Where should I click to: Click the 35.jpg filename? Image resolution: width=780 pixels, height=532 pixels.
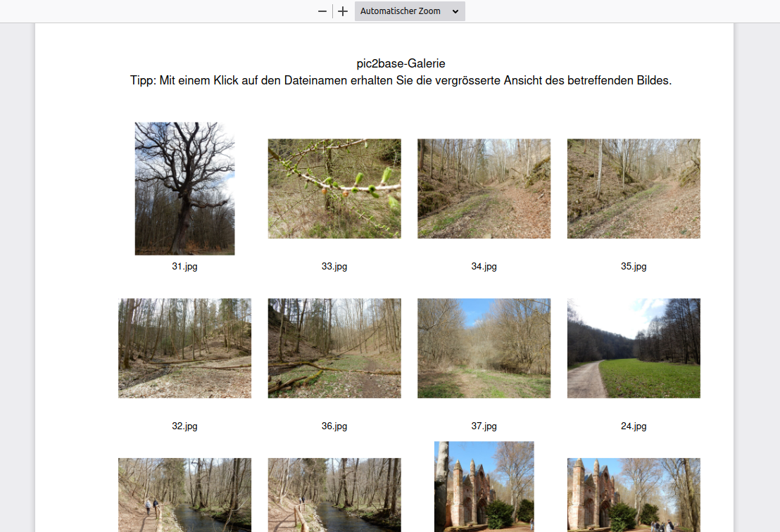[x=634, y=267]
